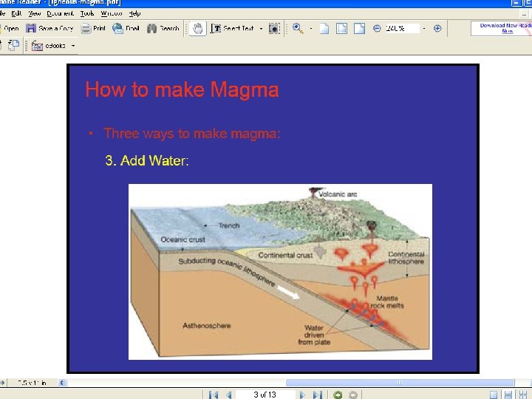Image resolution: width=532 pixels, height=399 pixels.
Task: Click the Search binoculars icon
Action: (151, 29)
